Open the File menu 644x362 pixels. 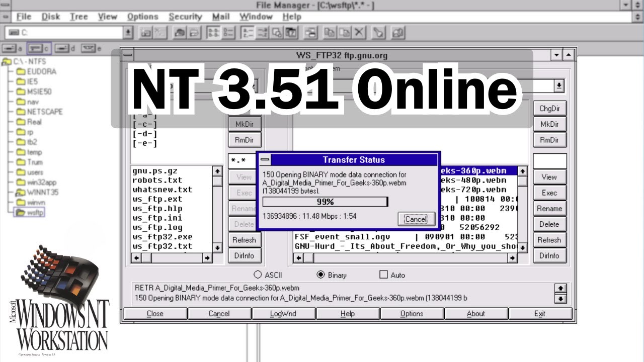(x=24, y=17)
